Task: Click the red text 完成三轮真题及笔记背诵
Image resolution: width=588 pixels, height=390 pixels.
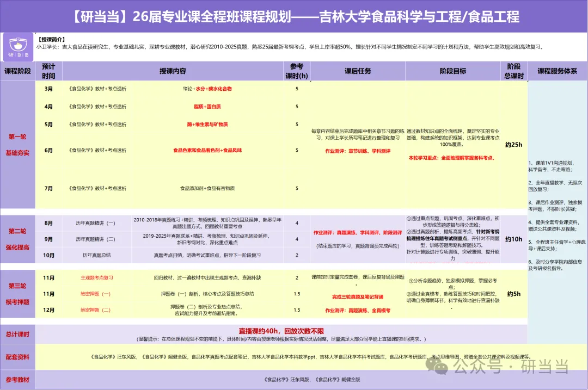Action: (x=358, y=296)
